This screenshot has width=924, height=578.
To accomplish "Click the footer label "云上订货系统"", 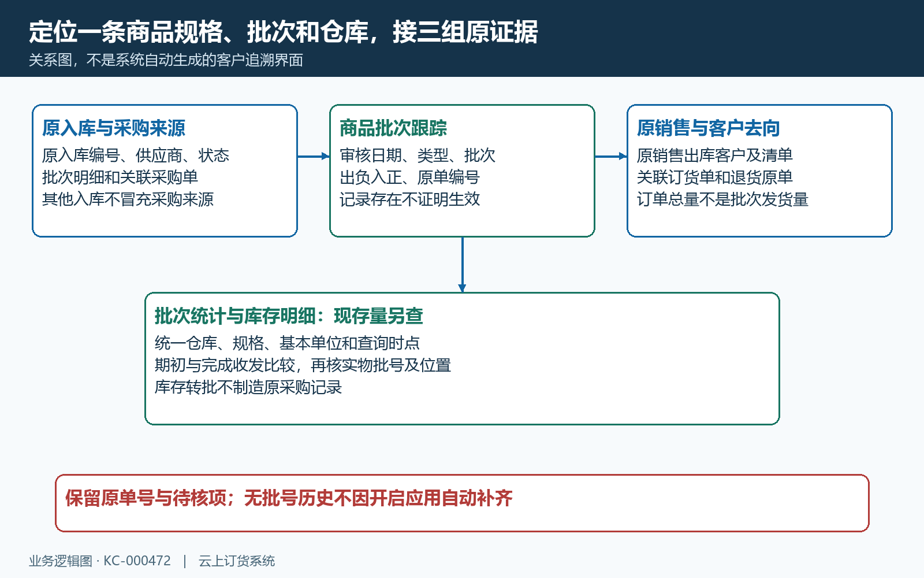I will [x=237, y=561].
